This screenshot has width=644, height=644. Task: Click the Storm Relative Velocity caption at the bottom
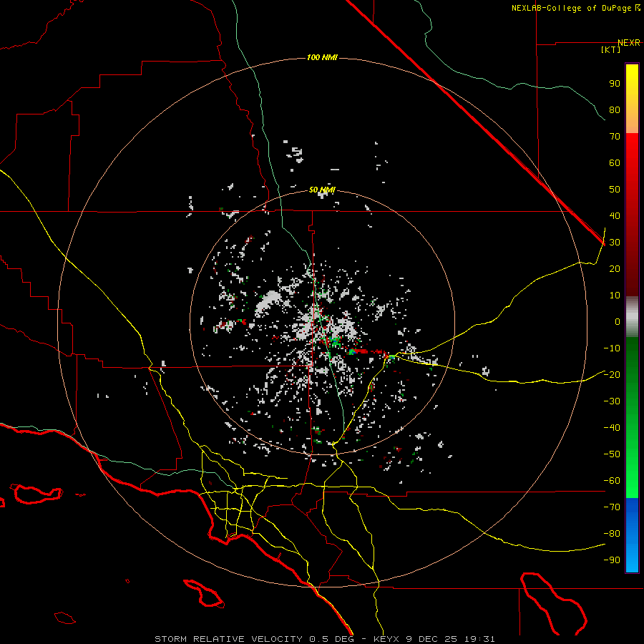324,639
